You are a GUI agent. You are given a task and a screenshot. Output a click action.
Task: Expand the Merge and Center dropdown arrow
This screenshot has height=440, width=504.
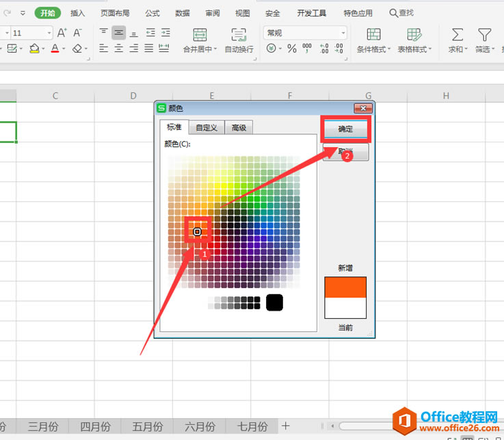[x=215, y=49]
